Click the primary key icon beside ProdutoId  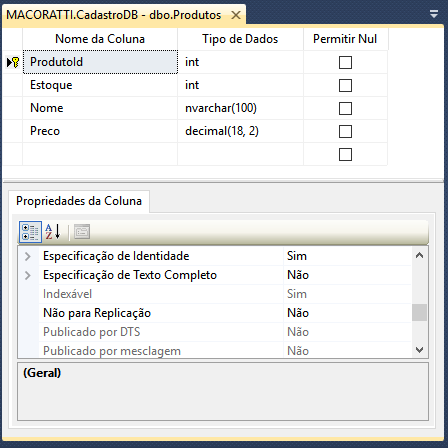[13, 62]
